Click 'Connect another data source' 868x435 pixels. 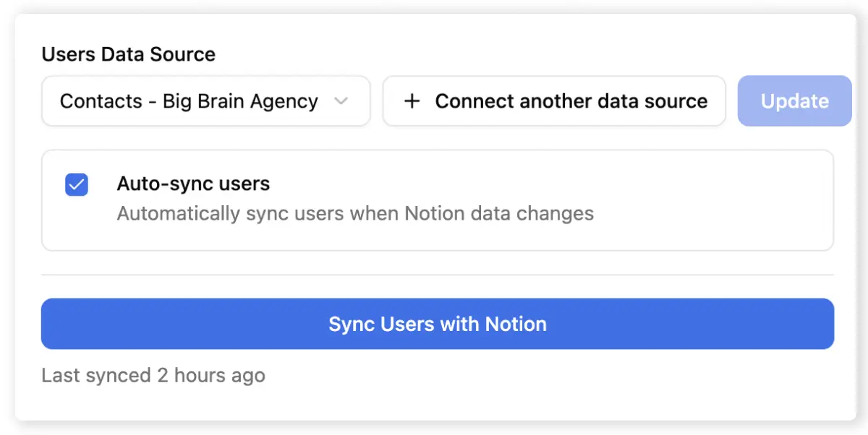(x=554, y=101)
